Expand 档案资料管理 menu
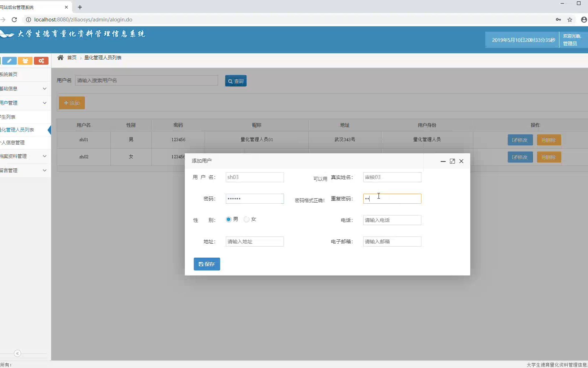Screen dimensions: 588x368 [24, 156]
